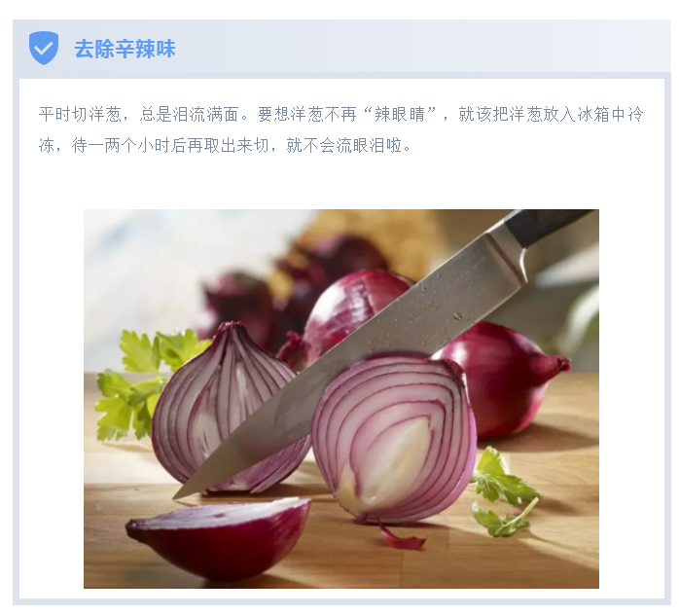The height and width of the screenshot is (616, 679).
Task: Click the phrase 放入冰箱中冷
Action: pos(593,115)
